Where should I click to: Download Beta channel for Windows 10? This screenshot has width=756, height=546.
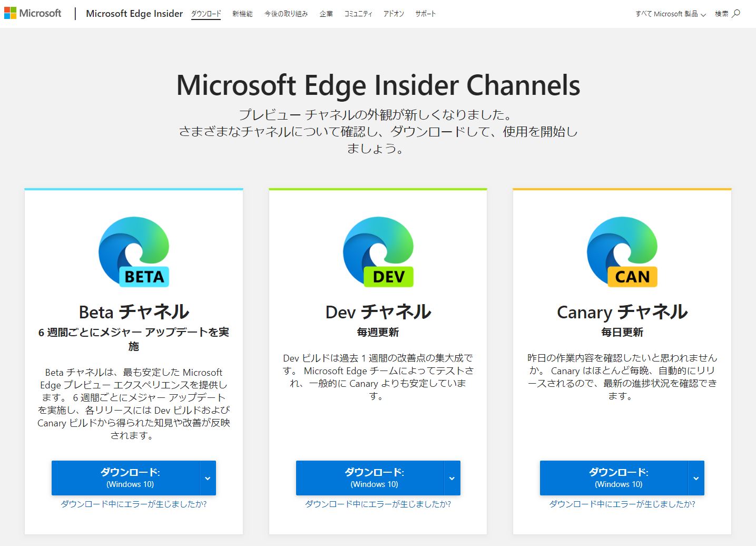pyautogui.click(x=125, y=478)
